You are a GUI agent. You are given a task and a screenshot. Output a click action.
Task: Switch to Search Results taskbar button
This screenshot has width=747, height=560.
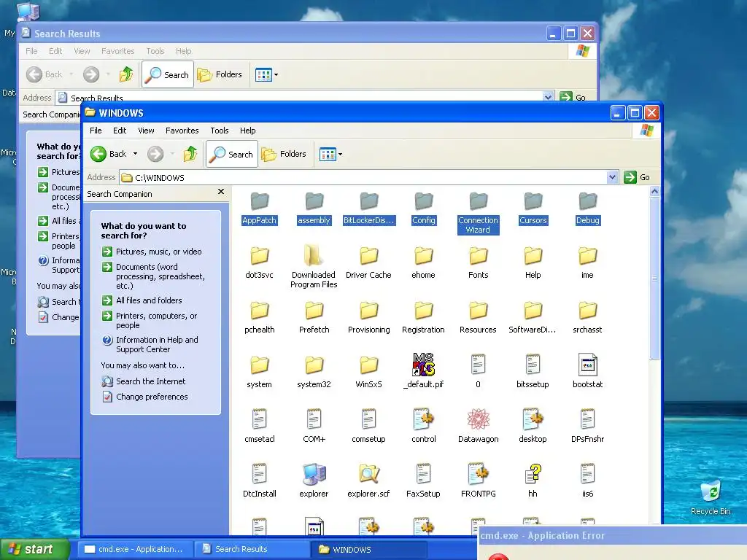pos(252,549)
